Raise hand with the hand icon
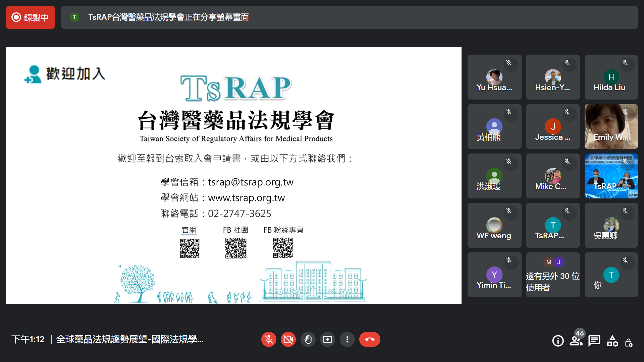The height and width of the screenshot is (362, 644). (x=308, y=340)
